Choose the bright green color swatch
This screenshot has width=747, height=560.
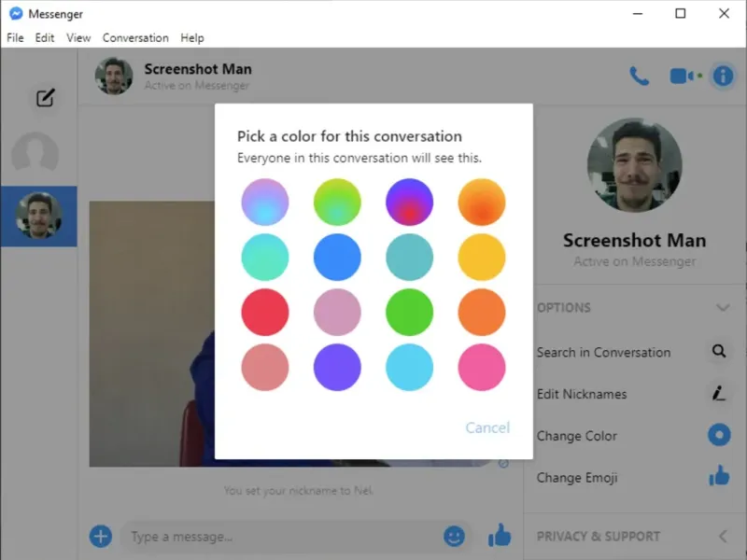(409, 313)
